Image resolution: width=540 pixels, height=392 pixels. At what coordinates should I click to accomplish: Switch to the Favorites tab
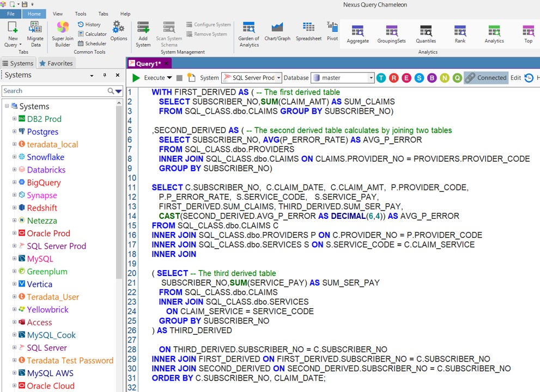(56, 63)
